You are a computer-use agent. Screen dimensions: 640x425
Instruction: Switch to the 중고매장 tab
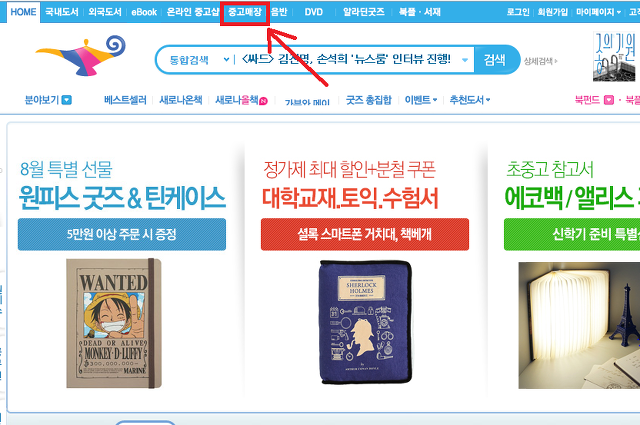[x=245, y=12]
